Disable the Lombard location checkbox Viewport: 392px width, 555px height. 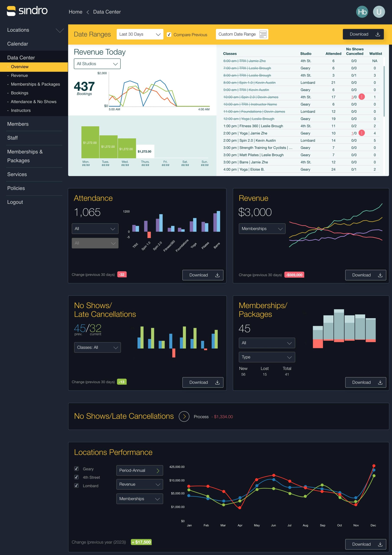pos(76,486)
